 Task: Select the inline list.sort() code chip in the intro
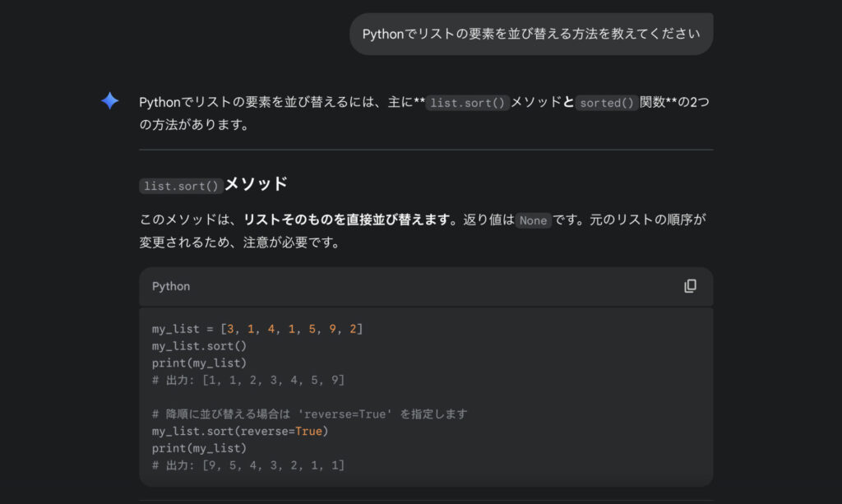click(468, 104)
